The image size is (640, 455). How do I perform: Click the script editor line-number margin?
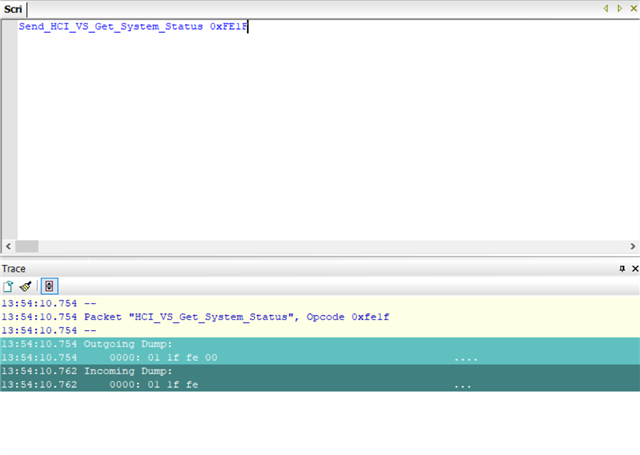coord(9,130)
